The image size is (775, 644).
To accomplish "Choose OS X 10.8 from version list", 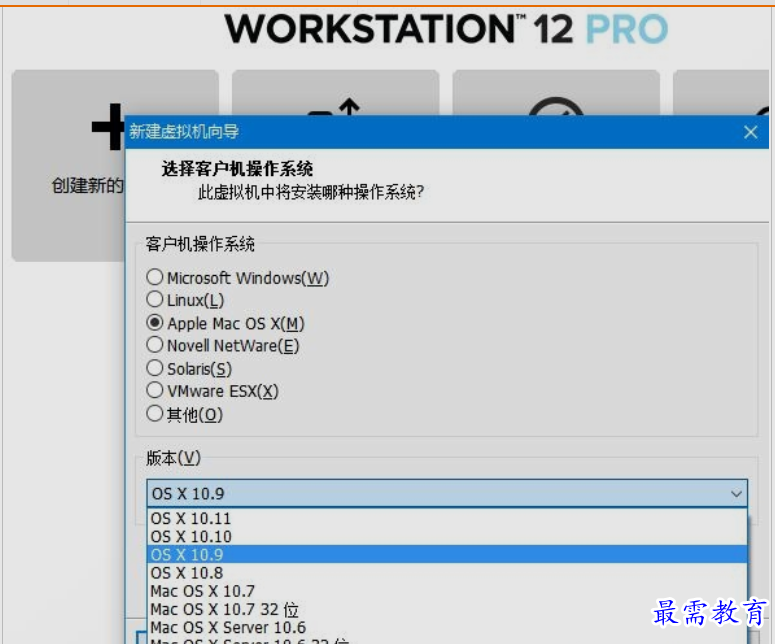I will pyautogui.click(x=447, y=573).
